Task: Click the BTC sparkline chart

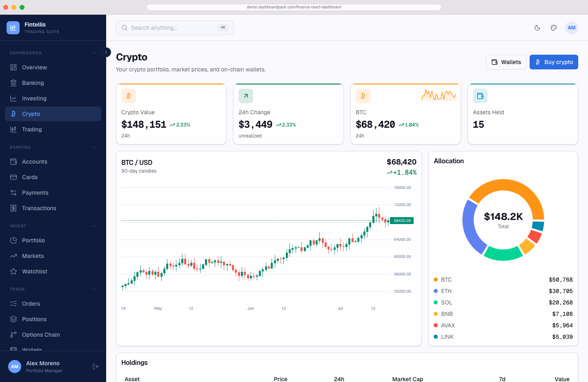Action: tap(439, 95)
